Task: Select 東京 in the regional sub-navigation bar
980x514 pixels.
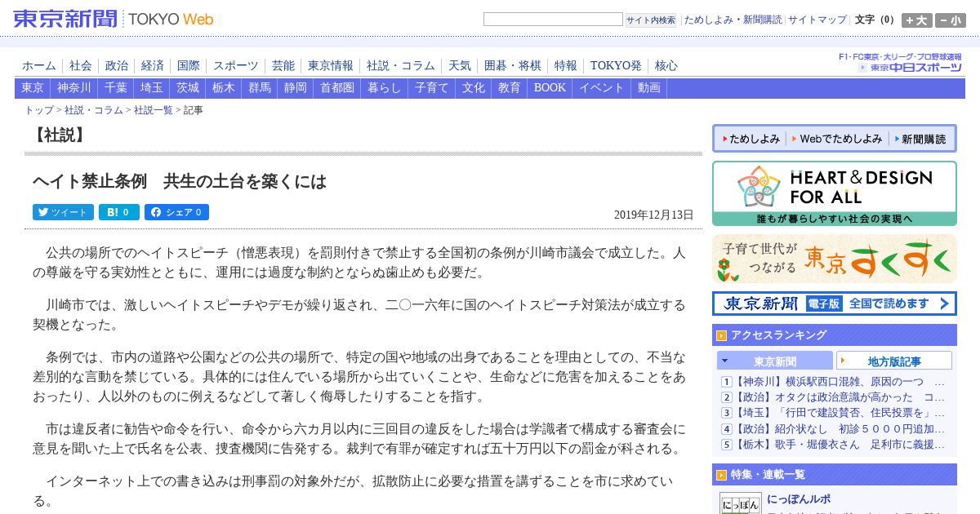Action: (x=33, y=88)
